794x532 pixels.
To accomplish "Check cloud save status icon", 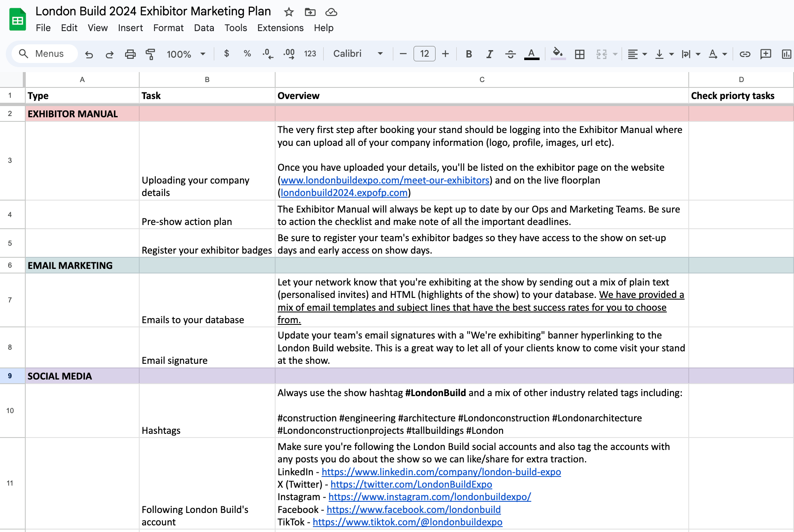I will [x=331, y=12].
